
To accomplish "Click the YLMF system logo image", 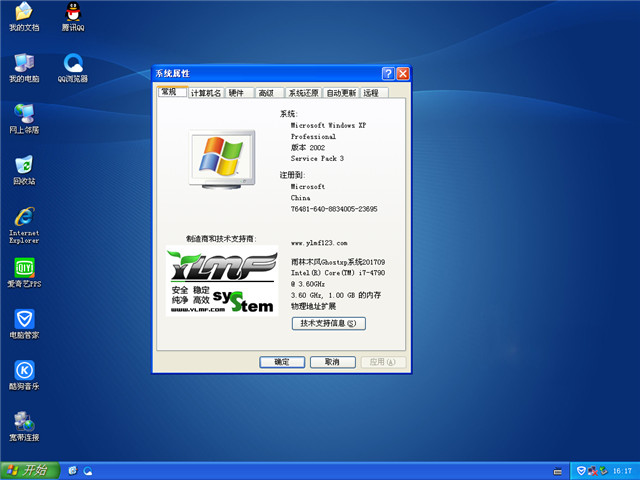I will pyautogui.click(x=222, y=281).
